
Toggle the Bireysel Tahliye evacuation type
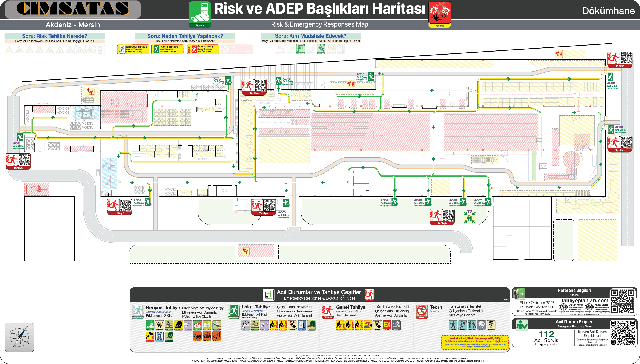coord(133,49)
